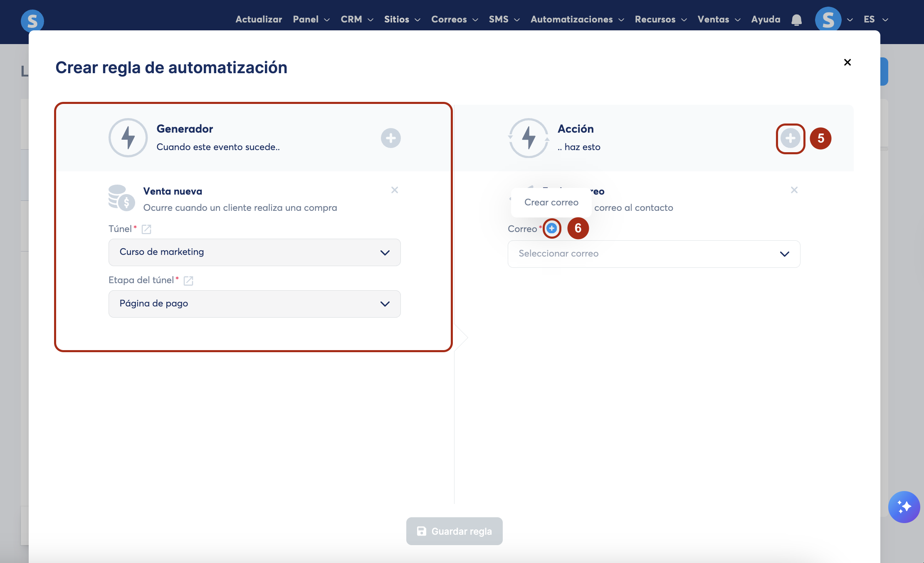This screenshot has width=924, height=563.
Task: Open Túnel external link icon
Action: click(x=146, y=229)
